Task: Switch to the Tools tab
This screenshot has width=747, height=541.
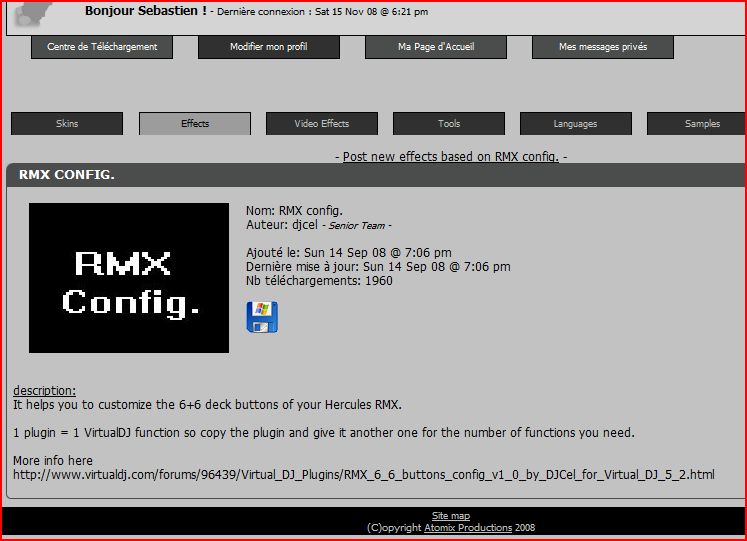Action: coord(449,124)
